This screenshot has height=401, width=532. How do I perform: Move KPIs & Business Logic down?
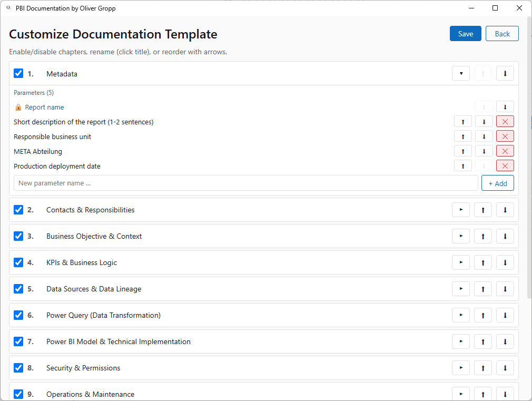click(x=505, y=262)
